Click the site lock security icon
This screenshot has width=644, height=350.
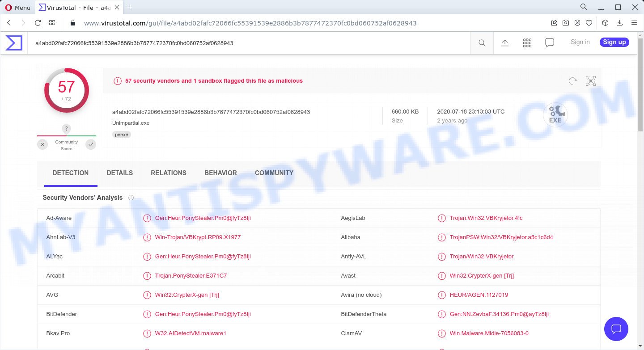tap(73, 23)
